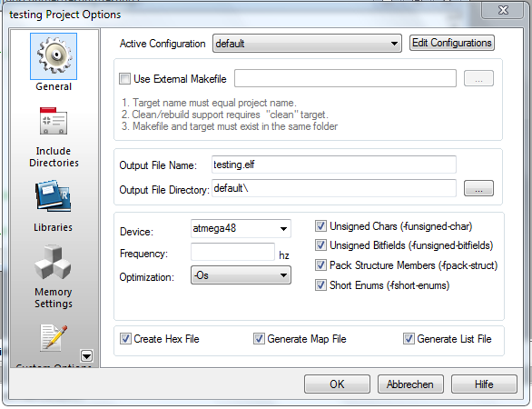The width and height of the screenshot is (532, 409).
Task: Uncheck Generate List File
Action: pos(409,339)
